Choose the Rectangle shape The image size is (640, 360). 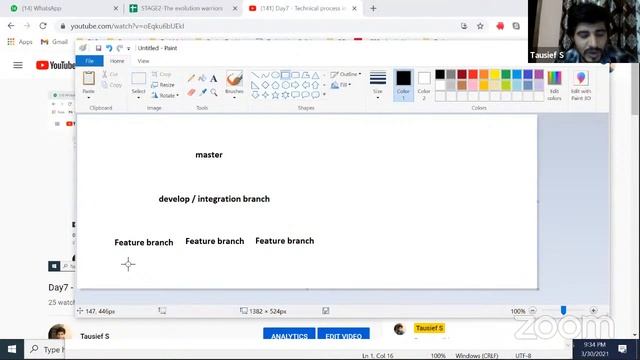point(285,75)
